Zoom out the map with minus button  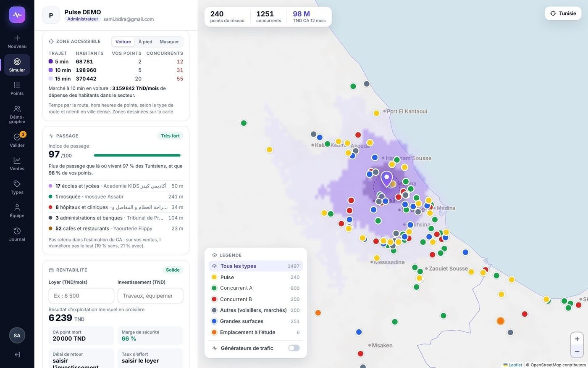(x=577, y=352)
